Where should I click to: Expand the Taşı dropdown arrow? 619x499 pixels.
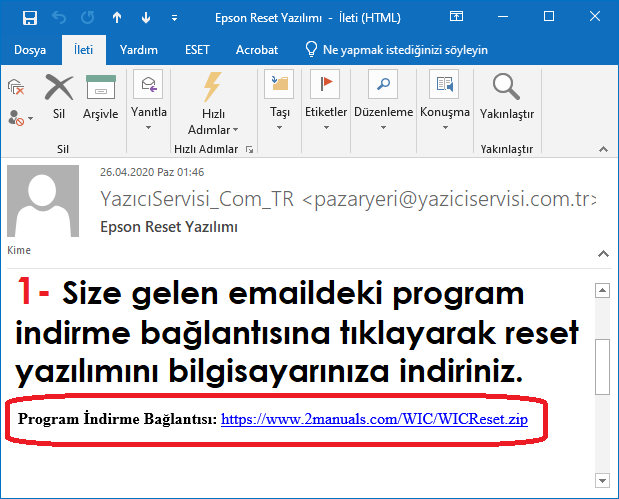[279, 127]
